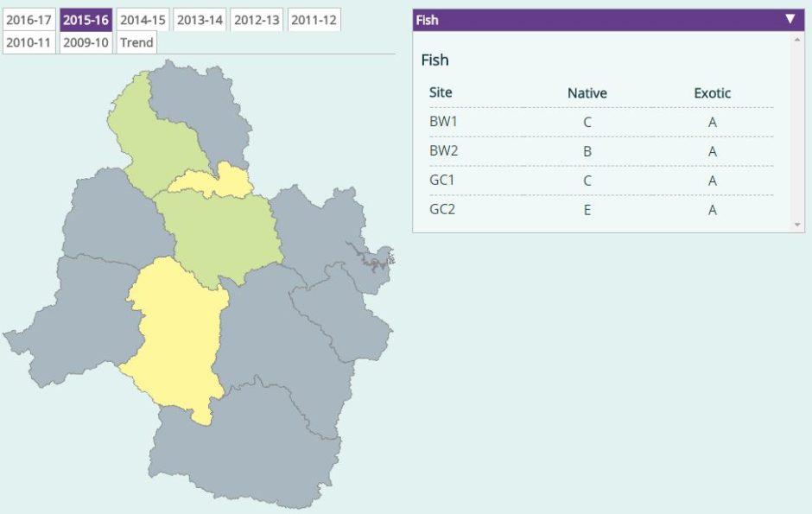Select the 2015-16 year tab
812x514 pixels.
tap(86, 20)
